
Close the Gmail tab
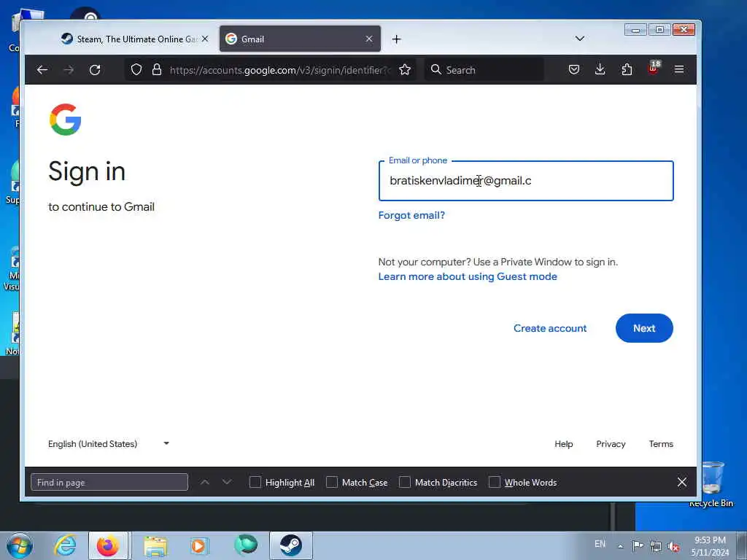point(368,39)
